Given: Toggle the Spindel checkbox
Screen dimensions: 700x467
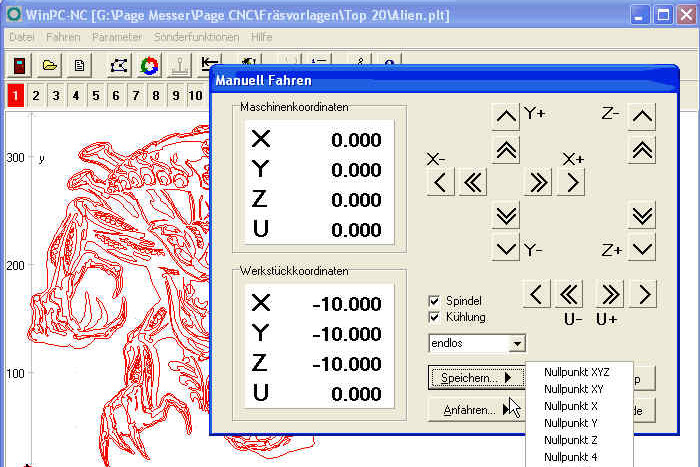Looking at the screenshot, I should pos(434,300).
